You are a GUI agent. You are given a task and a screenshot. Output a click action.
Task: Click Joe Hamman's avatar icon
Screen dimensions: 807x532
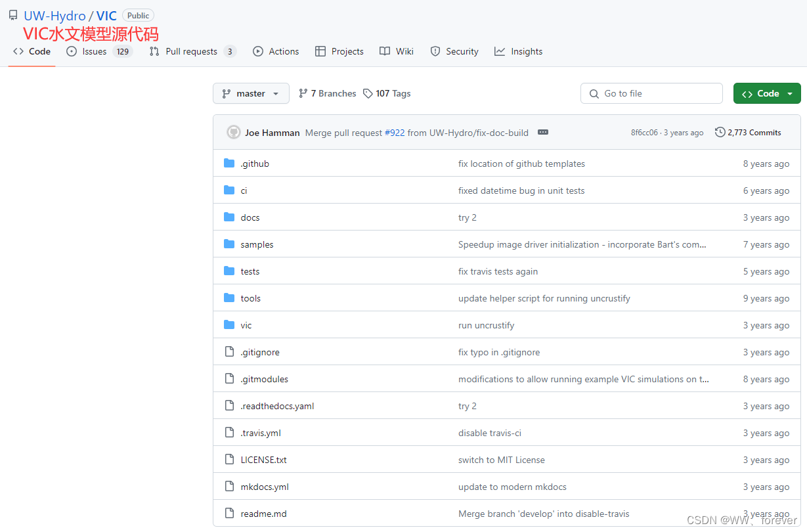234,132
